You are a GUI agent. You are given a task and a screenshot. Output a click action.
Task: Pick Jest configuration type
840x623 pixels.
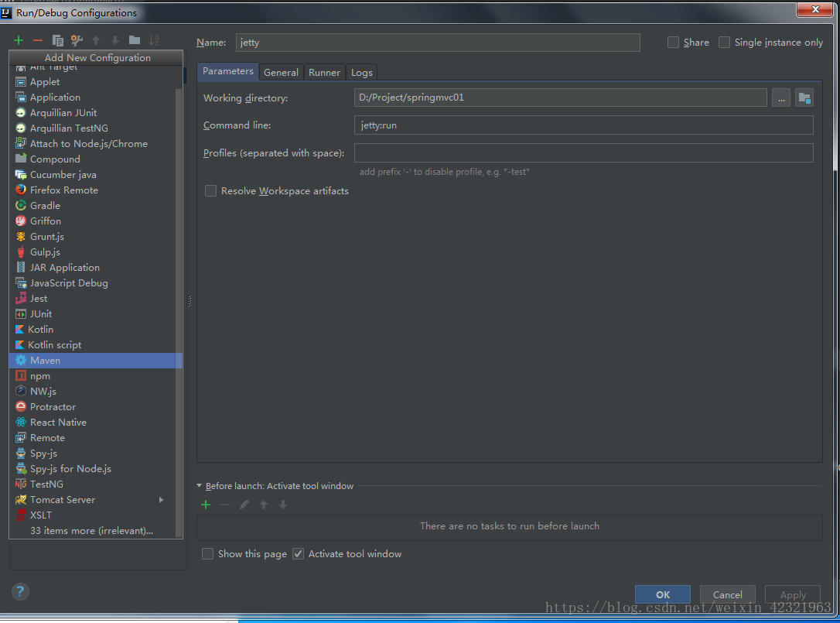[x=96, y=299]
